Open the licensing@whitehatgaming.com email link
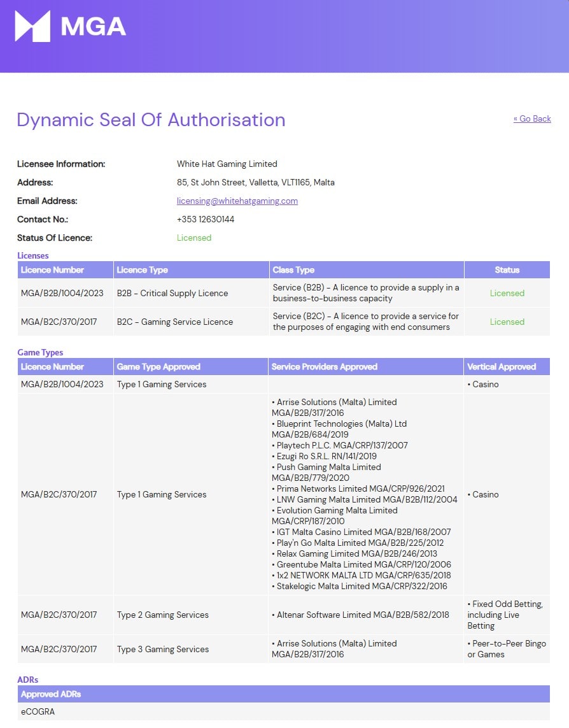 tap(237, 201)
